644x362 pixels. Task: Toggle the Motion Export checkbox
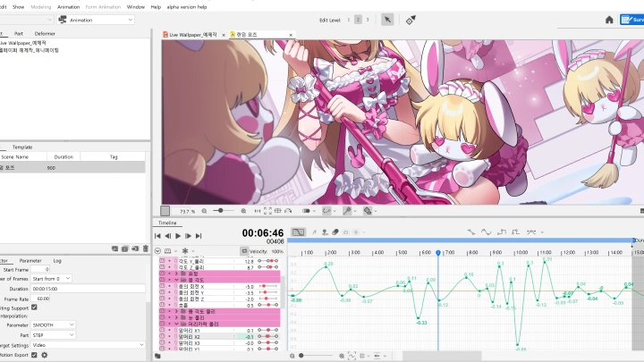tap(34, 355)
